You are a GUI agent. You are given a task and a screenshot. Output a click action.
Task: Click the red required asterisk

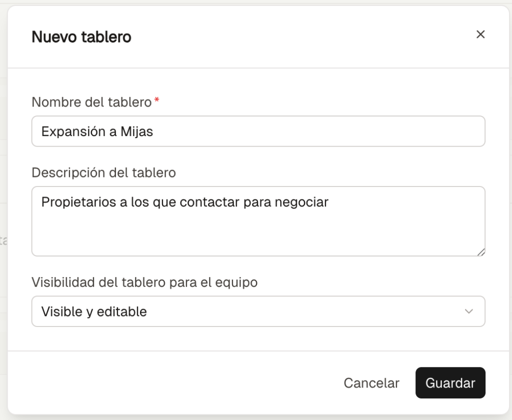click(x=157, y=101)
